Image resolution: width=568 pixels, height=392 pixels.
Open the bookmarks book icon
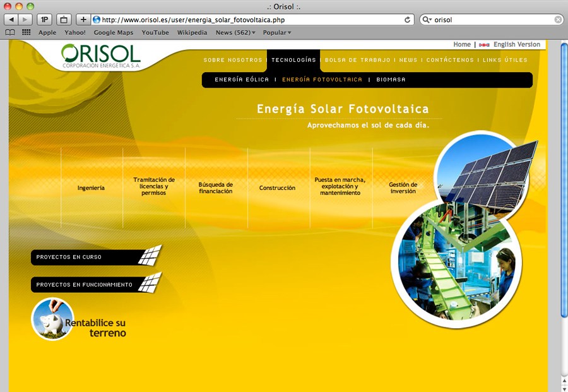pos(10,32)
